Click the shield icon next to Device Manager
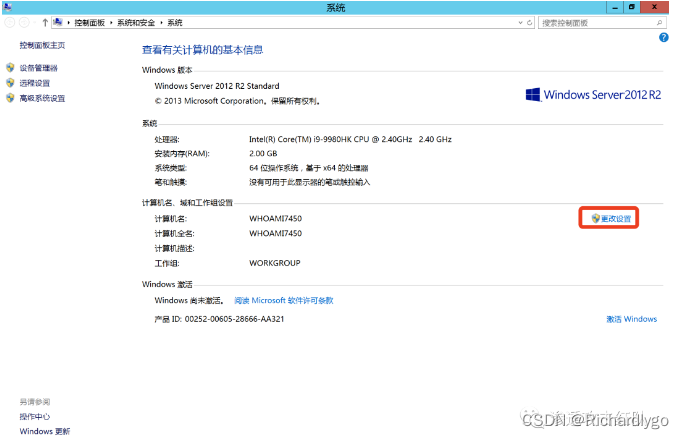 point(10,68)
